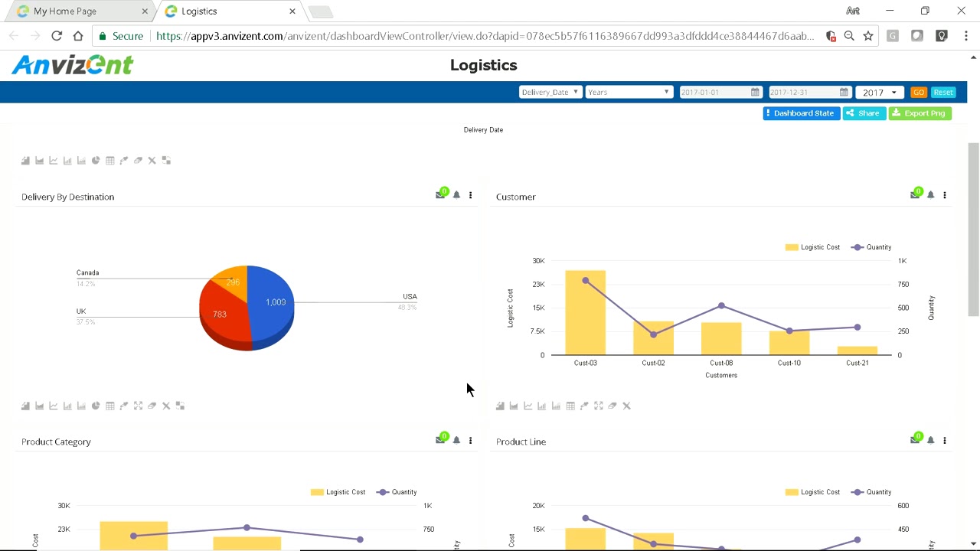The image size is (980, 551).
Task: Open Years granularity dropdown
Action: 629,92
